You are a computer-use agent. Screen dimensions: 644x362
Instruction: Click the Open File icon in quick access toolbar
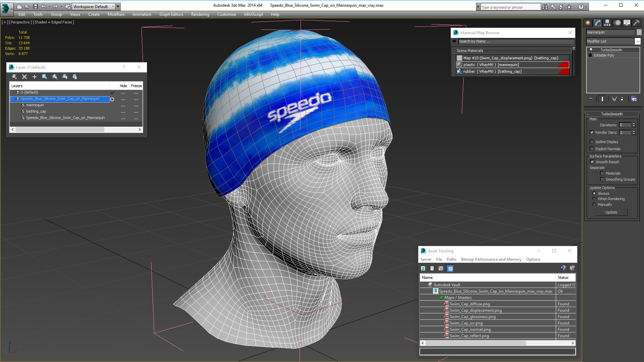click(27, 6)
